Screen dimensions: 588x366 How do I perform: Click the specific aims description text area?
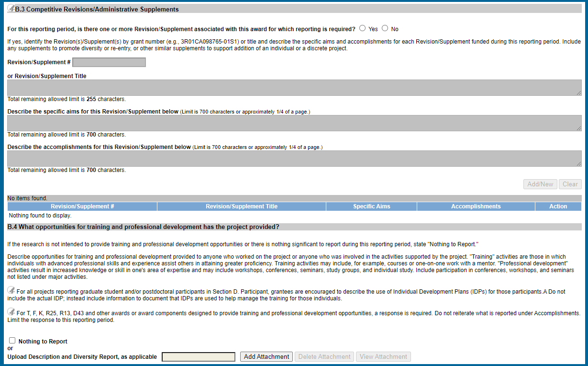pyautogui.click(x=294, y=123)
